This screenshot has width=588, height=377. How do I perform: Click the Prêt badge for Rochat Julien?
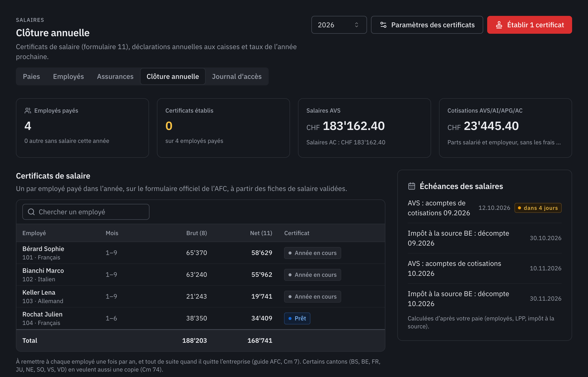coord(297,318)
